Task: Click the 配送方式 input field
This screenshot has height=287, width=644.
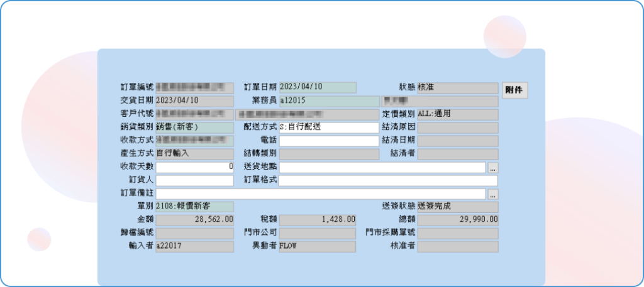Action: (x=328, y=127)
